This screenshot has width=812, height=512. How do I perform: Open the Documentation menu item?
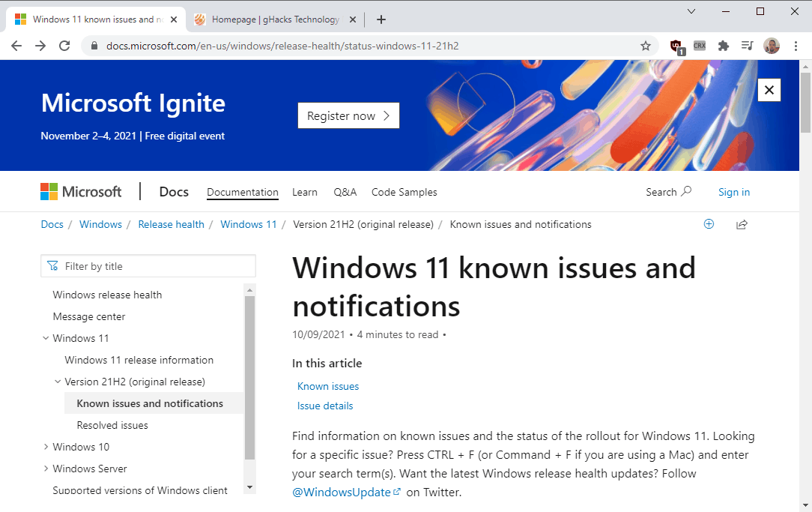point(243,192)
